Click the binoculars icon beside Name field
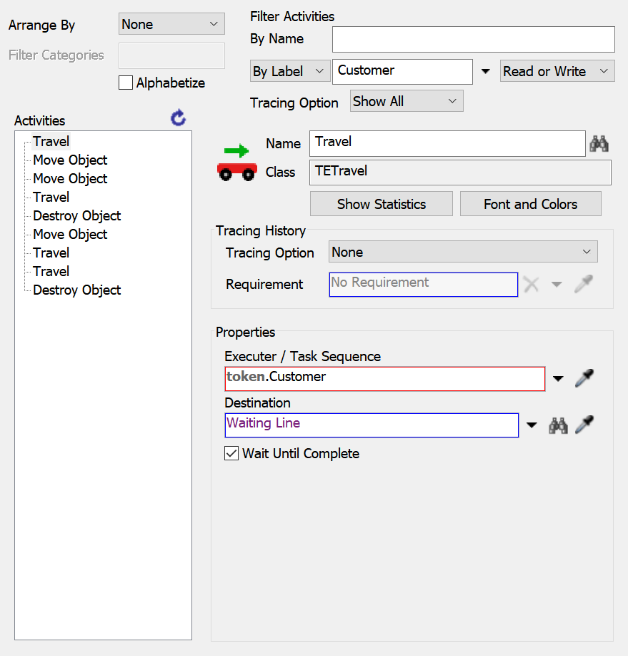The image size is (628, 656). point(599,143)
